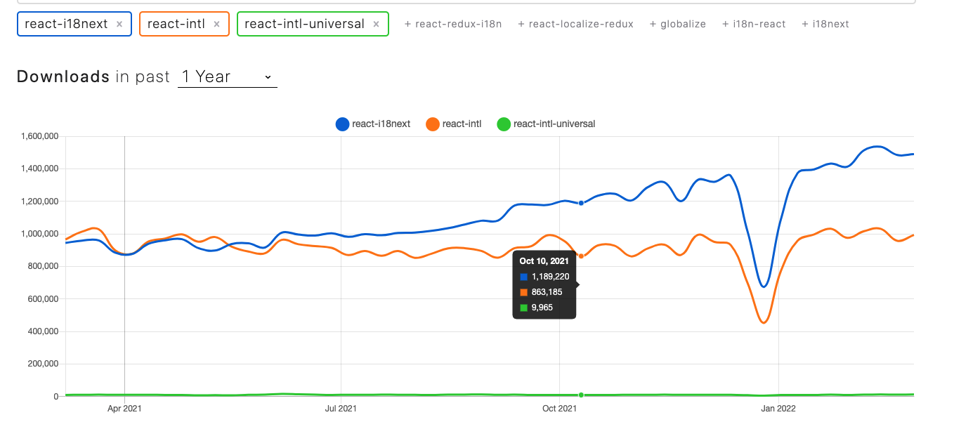Click the react-intl tag name
This screenshot has height=429, width=980.
click(x=176, y=25)
